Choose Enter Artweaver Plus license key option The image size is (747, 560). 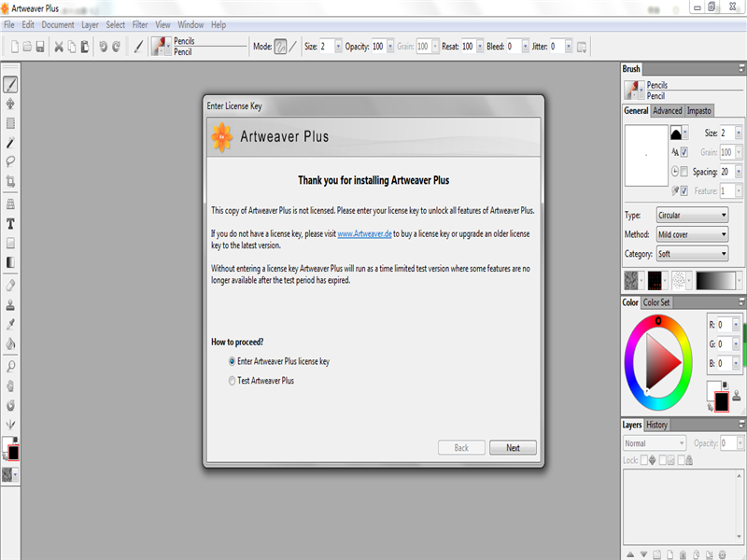click(x=279, y=361)
